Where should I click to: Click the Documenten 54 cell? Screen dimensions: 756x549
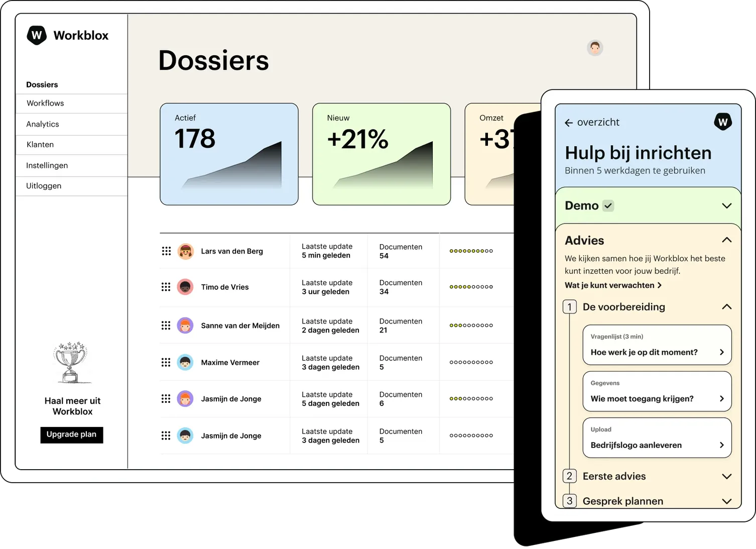pyautogui.click(x=401, y=251)
